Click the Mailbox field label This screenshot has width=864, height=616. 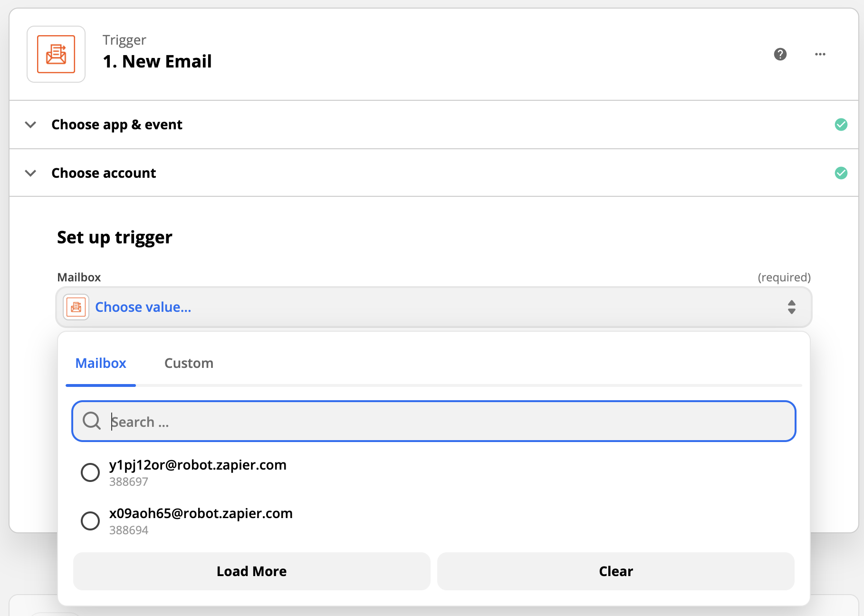tap(79, 277)
